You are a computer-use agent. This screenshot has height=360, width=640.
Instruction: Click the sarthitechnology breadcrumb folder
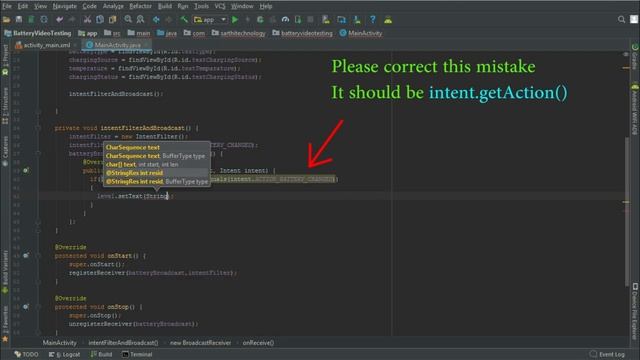238,33
